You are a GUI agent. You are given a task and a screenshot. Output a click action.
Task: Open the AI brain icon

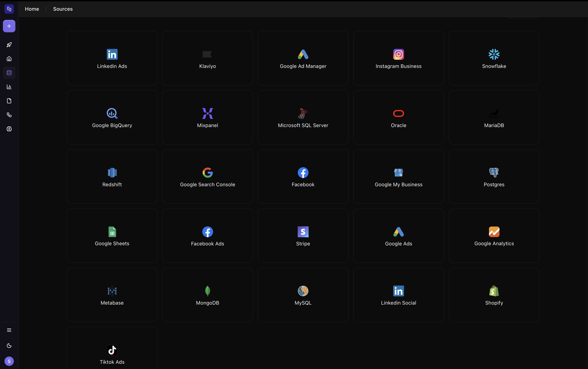9,129
